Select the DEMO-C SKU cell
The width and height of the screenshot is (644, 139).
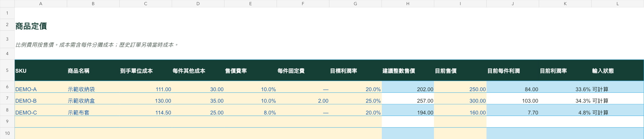[41, 110]
